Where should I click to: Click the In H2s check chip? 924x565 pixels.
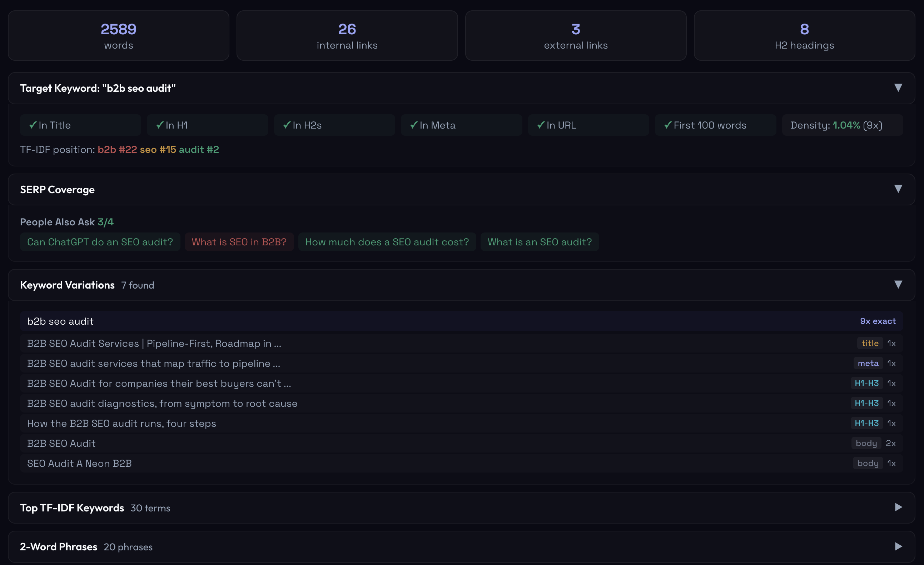pyautogui.click(x=334, y=125)
